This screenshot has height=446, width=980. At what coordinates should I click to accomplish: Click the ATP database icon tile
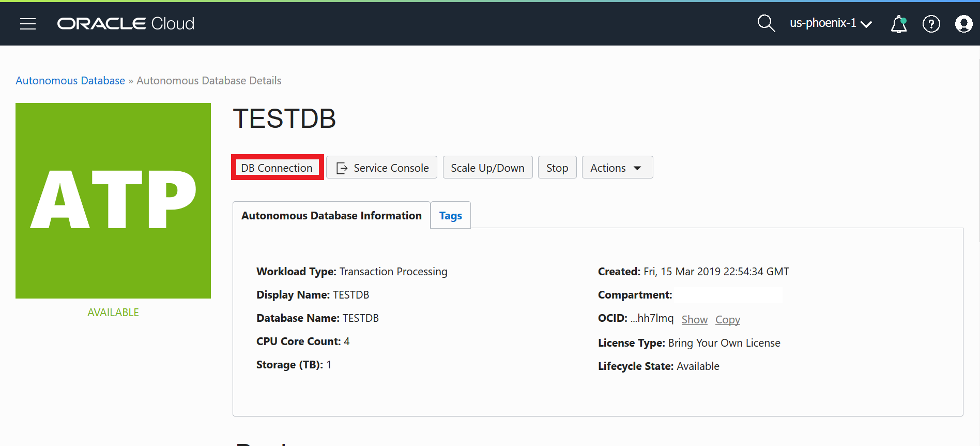pos(113,201)
